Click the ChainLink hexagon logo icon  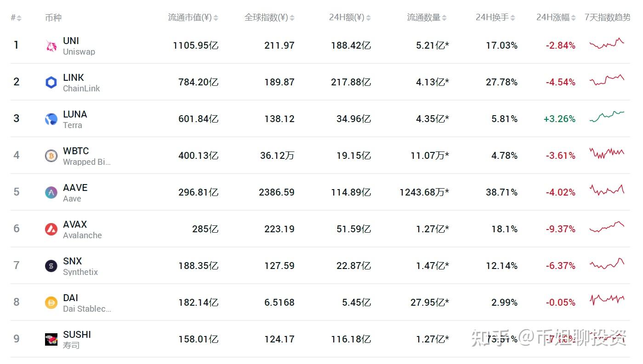pos(51,83)
